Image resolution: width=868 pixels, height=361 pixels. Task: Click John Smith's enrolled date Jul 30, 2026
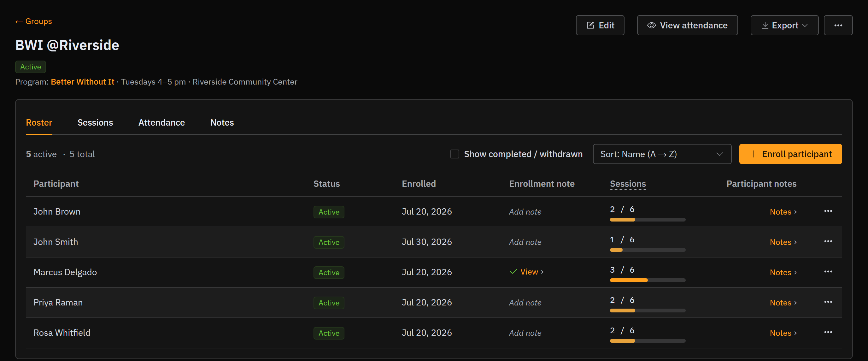tap(426, 242)
